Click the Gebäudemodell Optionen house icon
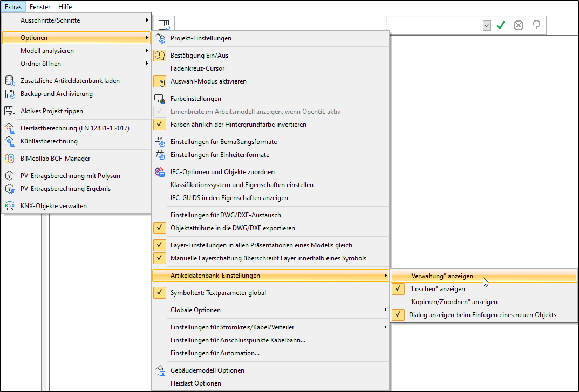This screenshot has height=392, width=579. click(160, 370)
